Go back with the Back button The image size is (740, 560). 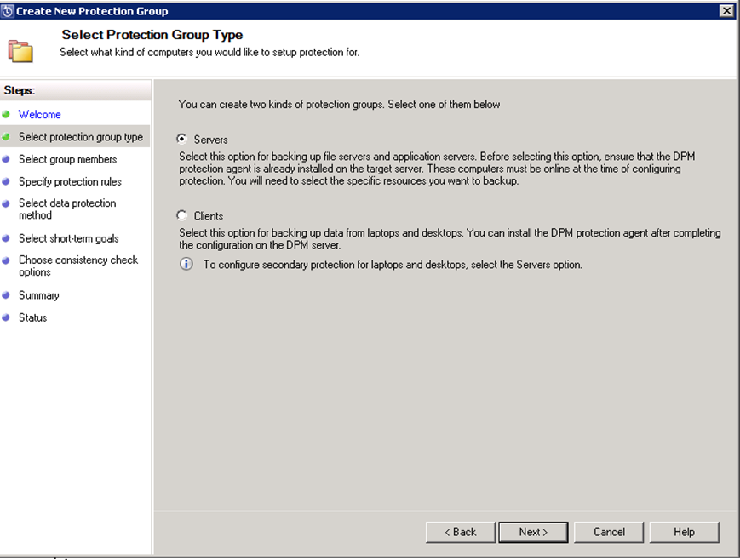(x=460, y=532)
